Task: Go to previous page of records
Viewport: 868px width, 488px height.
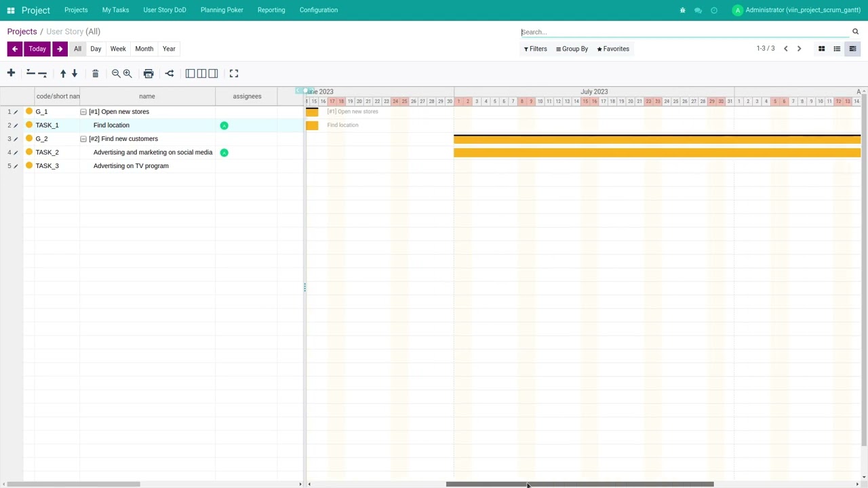Action: point(785,49)
